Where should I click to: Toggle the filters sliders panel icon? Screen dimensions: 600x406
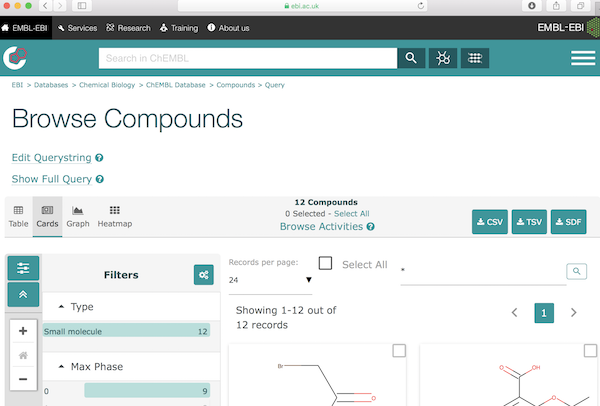[x=23, y=268]
